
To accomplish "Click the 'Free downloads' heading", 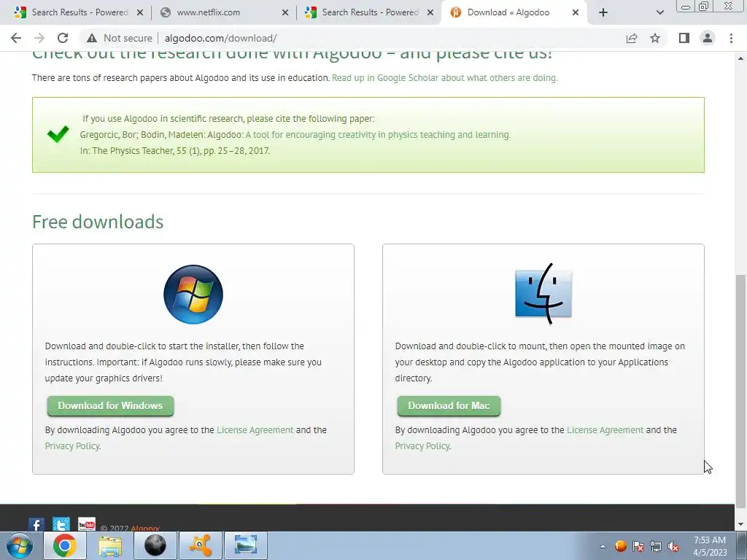I will pos(98,222).
